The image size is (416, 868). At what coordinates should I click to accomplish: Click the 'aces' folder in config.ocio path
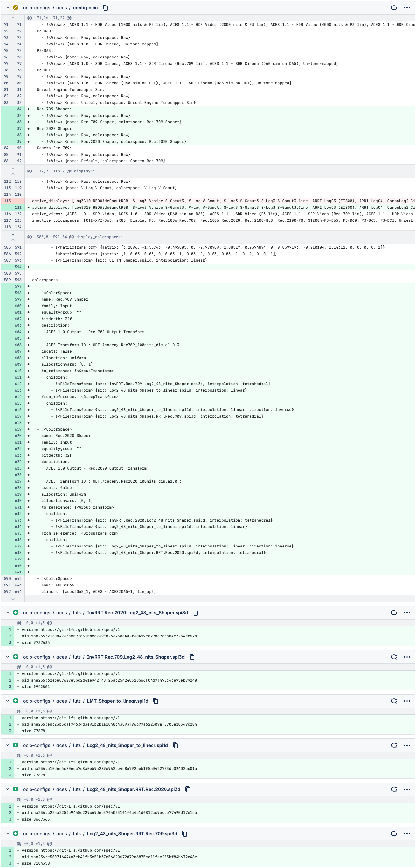click(61, 8)
